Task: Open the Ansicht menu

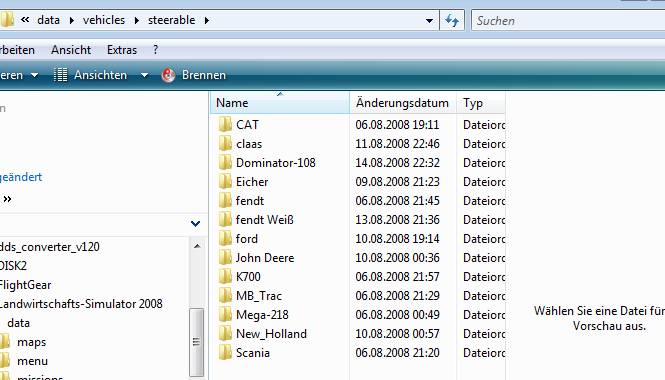Action: 71,50
